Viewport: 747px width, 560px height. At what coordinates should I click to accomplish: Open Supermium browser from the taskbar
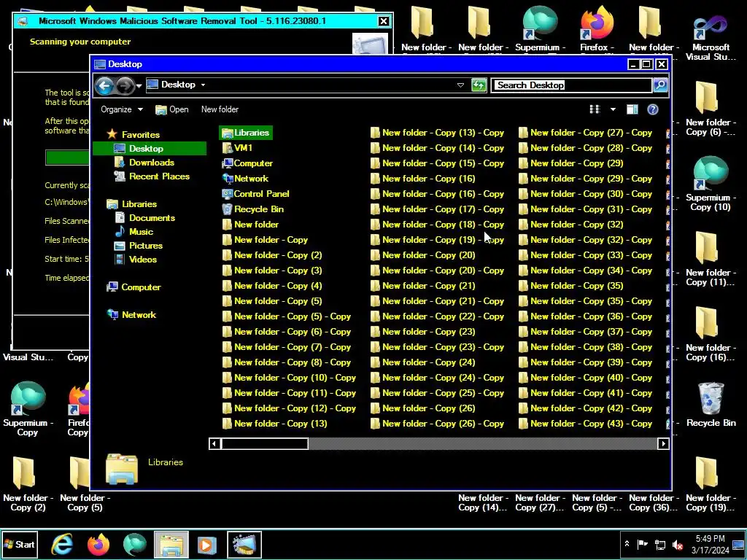(135, 544)
